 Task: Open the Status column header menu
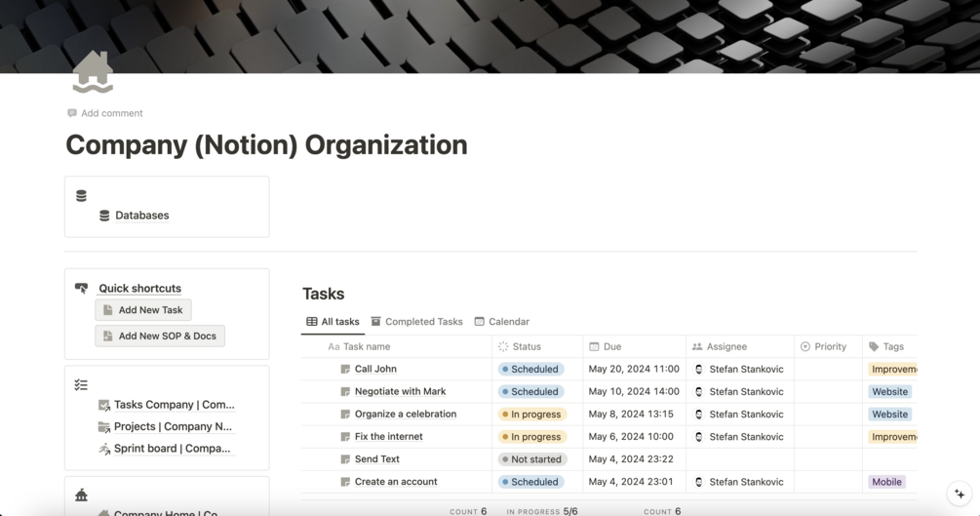(537, 346)
